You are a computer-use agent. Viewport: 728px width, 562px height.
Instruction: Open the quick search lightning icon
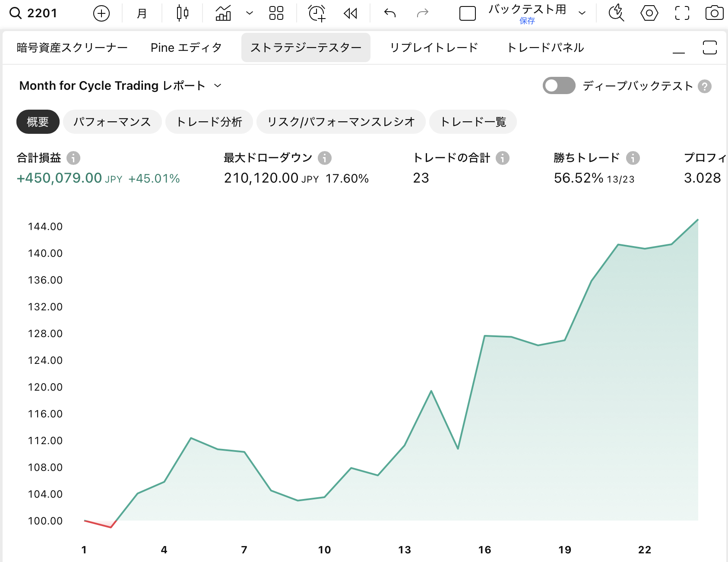(616, 13)
